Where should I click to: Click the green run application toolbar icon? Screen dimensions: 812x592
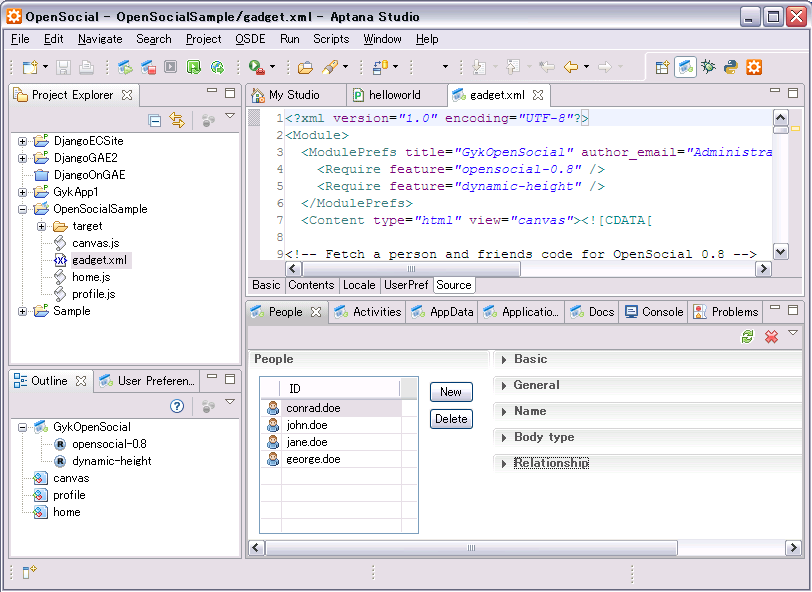point(194,67)
